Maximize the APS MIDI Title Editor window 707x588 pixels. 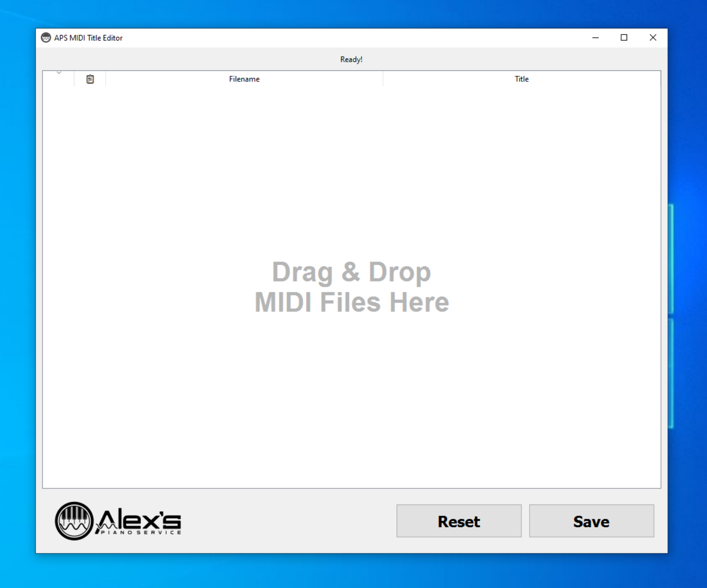click(x=624, y=38)
